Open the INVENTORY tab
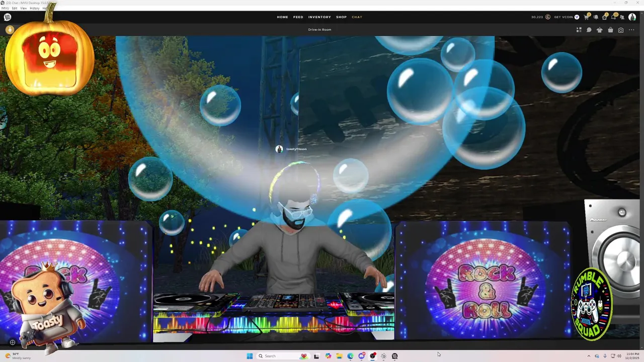Viewport: 644px width, 362px height. coord(319,17)
